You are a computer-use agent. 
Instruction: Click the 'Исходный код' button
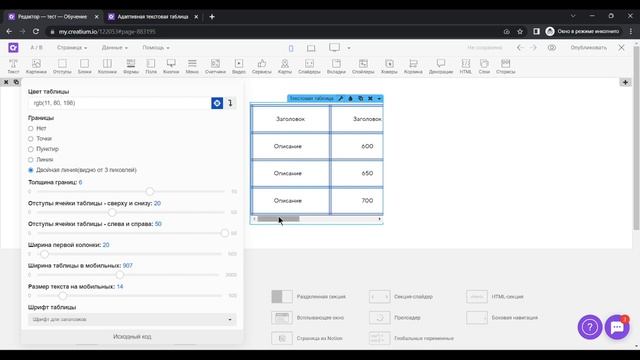(132, 337)
